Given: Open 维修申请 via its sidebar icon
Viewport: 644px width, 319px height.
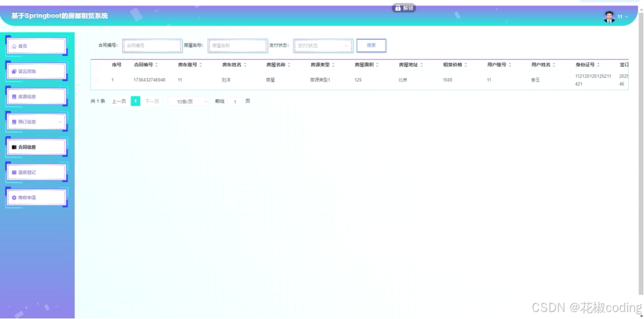Looking at the screenshot, I should tap(14, 198).
